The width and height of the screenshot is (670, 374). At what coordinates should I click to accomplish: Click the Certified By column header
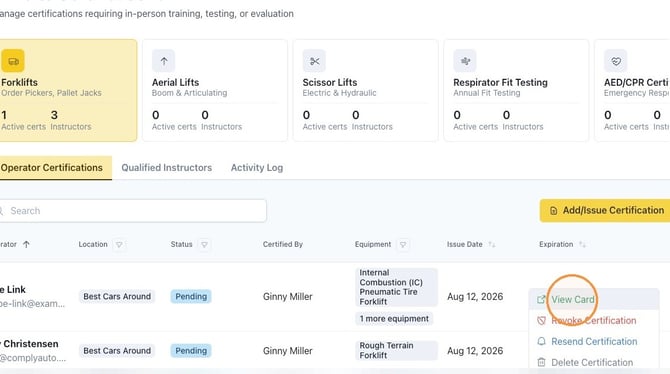click(x=283, y=244)
